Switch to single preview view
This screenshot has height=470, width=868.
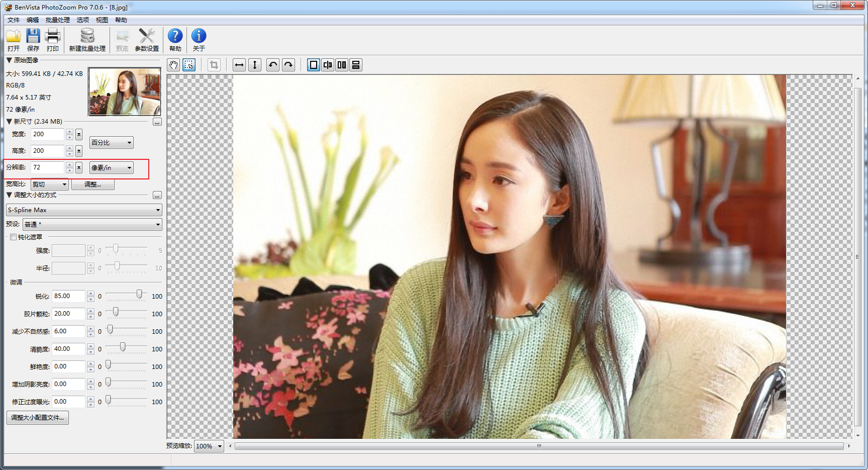[x=314, y=65]
